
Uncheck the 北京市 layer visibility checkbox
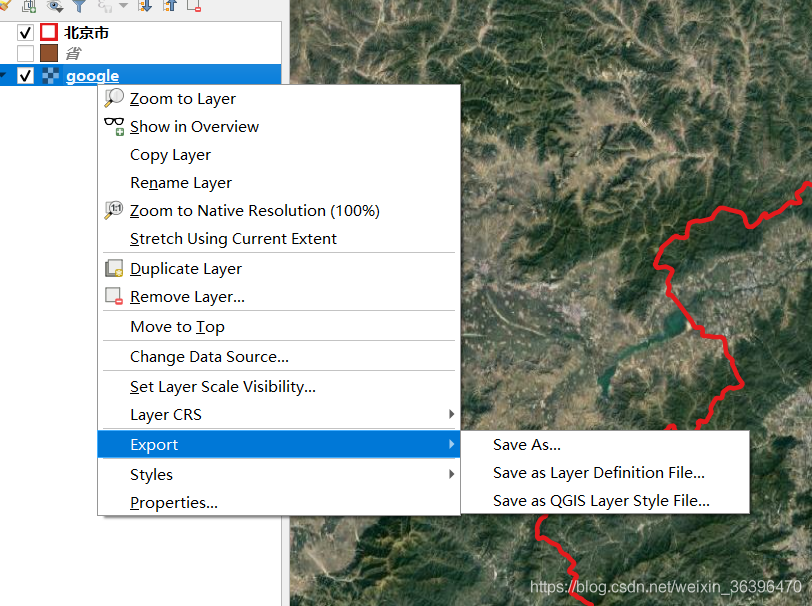click(x=25, y=33)
